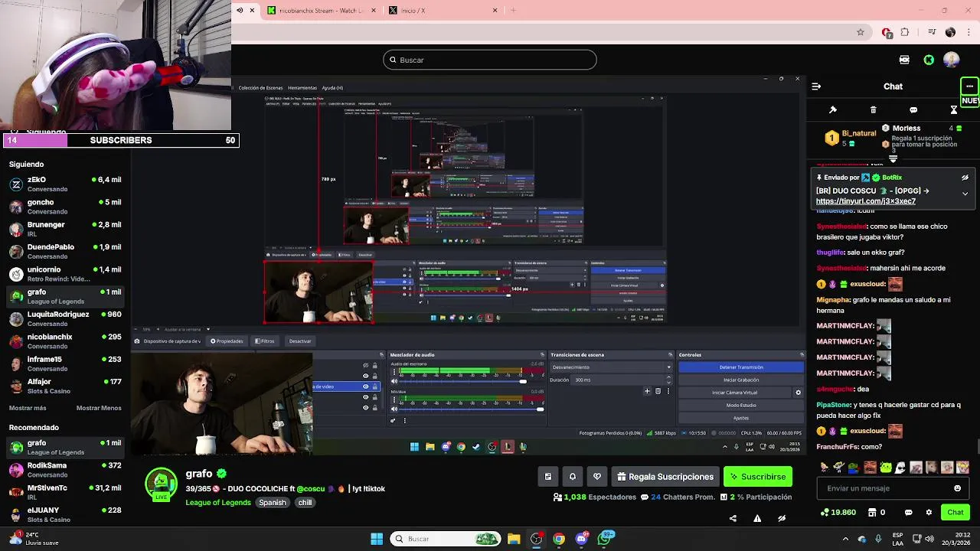Viewport: 980px width, 551px height.
Task: Open chat settings gear icon
Action: click(x=929, y=513)
